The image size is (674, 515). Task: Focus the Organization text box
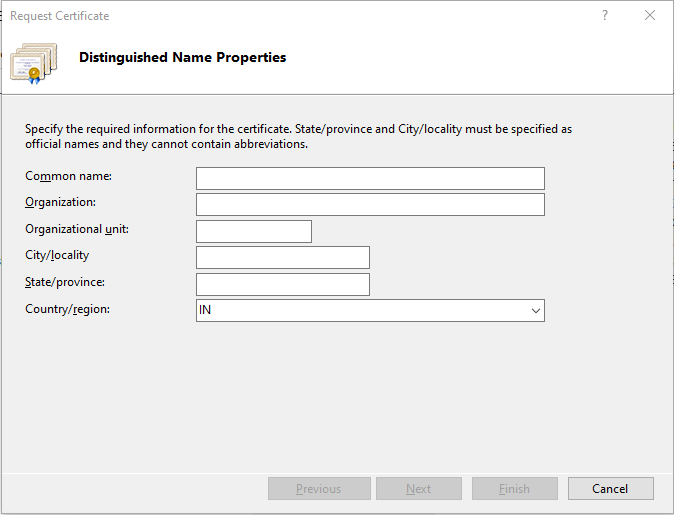click(370, 205)
